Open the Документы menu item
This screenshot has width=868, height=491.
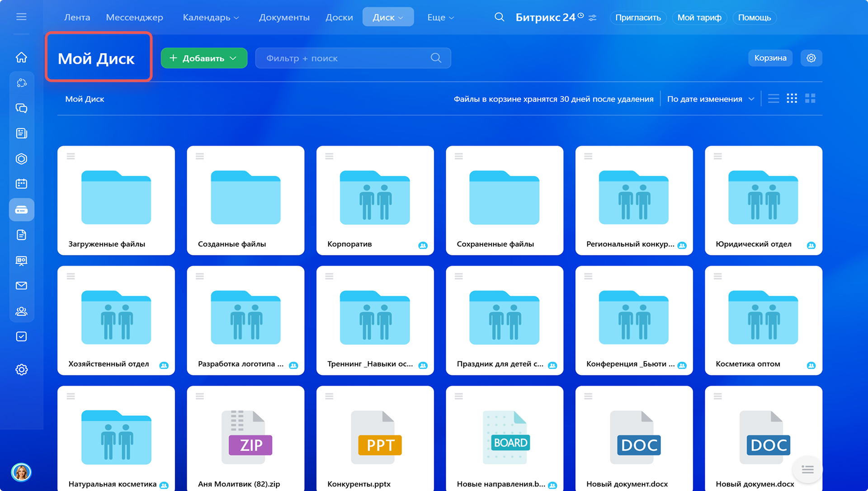pyautogui.click(x=284, y=17)
